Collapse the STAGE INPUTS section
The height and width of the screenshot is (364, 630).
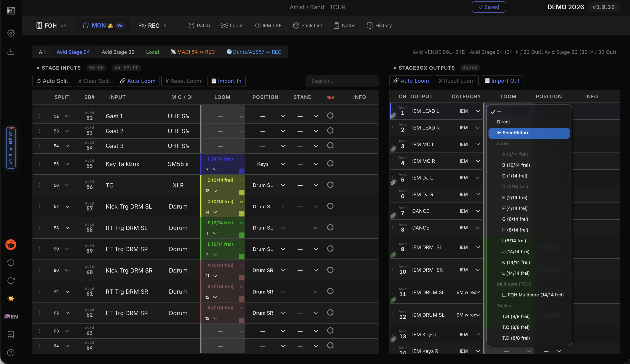(38, 68)
